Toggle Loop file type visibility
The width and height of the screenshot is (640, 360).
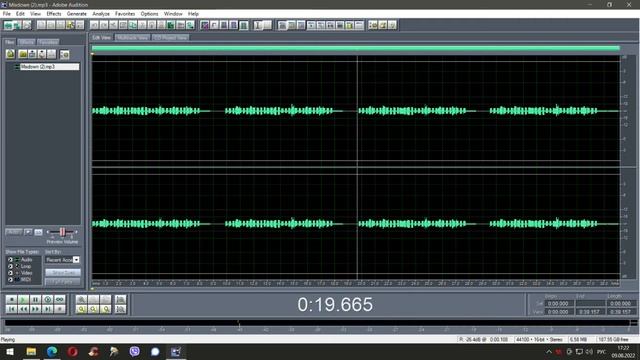10,266
